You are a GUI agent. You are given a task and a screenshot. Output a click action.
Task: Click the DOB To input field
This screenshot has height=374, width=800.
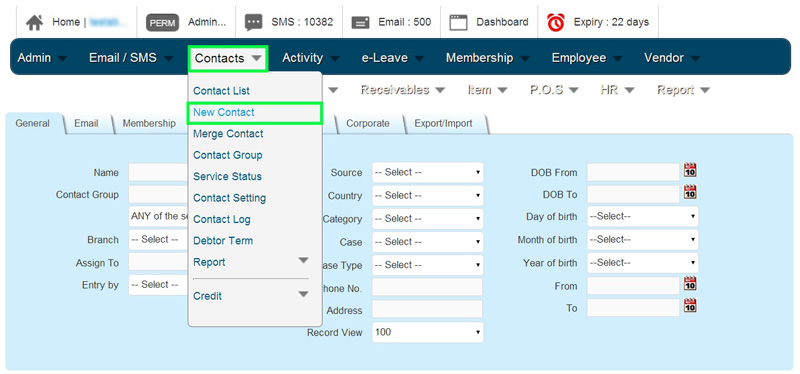[633, 194]
